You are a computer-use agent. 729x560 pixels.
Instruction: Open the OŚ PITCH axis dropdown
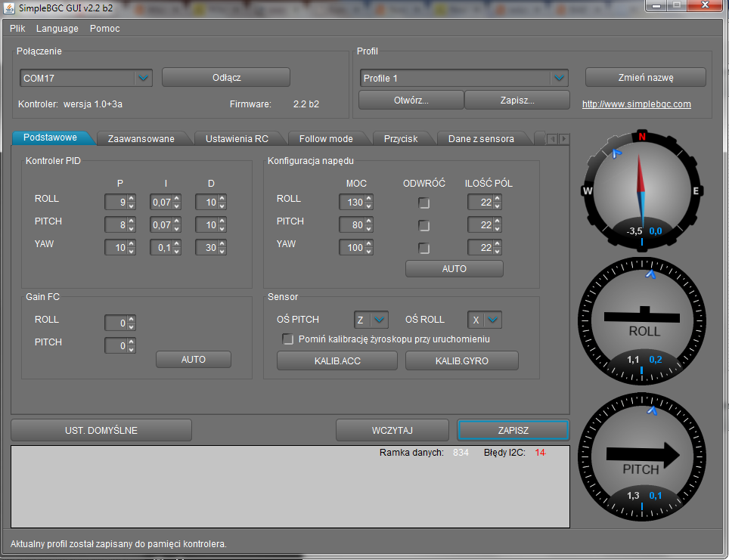click(380, 320)
